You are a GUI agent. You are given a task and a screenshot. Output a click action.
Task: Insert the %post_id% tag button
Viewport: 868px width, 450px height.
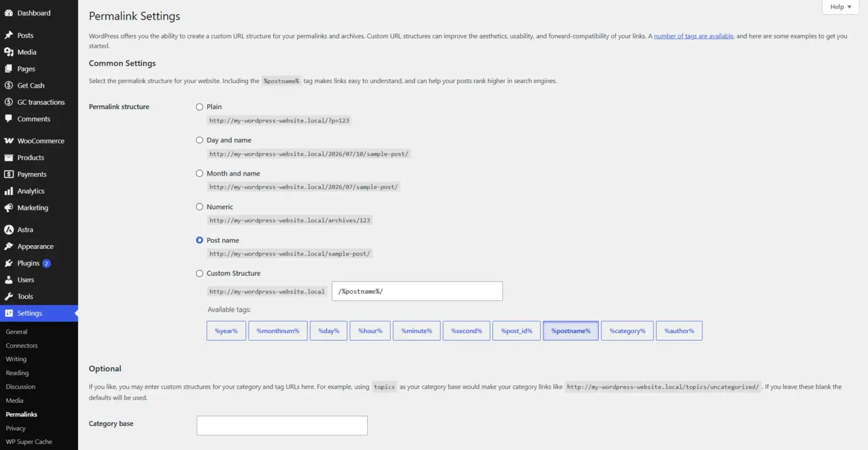516,331
